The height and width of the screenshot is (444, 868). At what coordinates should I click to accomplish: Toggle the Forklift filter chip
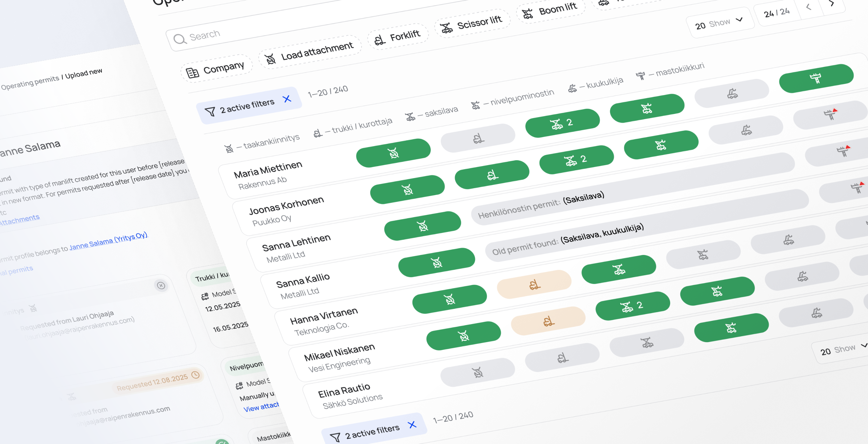[x=398, y=37]
